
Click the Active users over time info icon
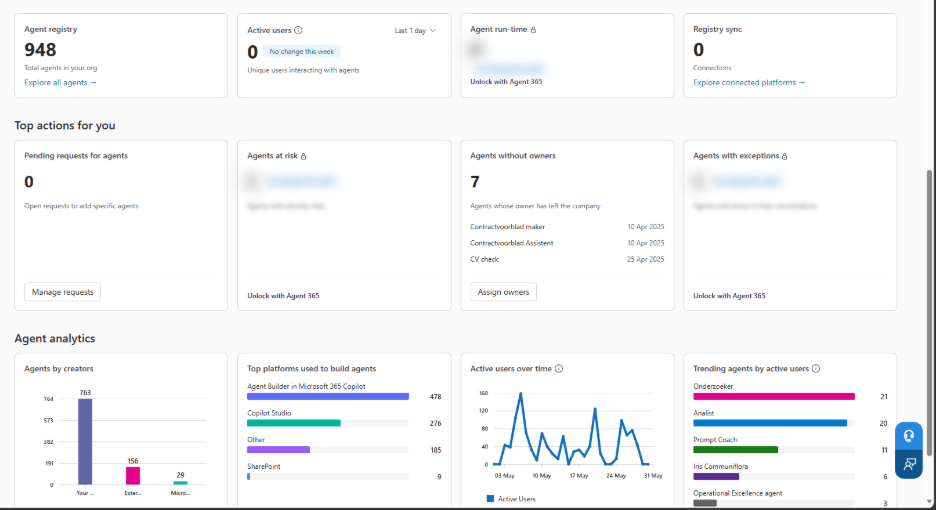(559, 368)
